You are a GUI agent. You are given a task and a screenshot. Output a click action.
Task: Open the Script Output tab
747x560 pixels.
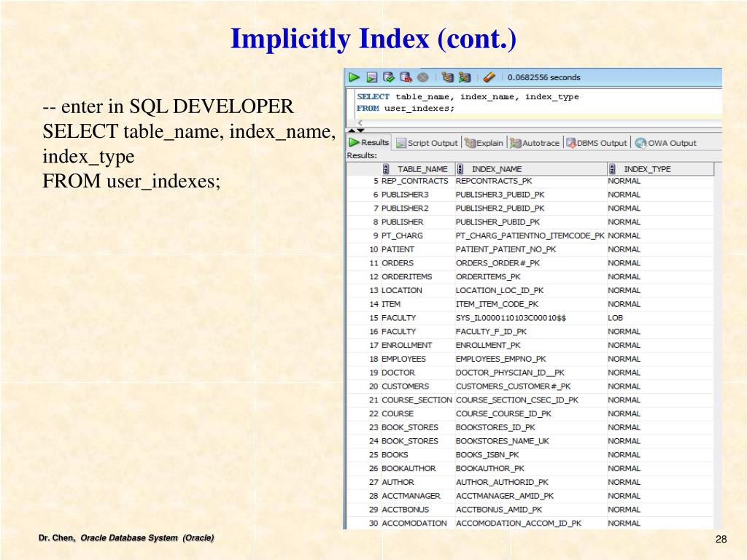pos(427,143)
